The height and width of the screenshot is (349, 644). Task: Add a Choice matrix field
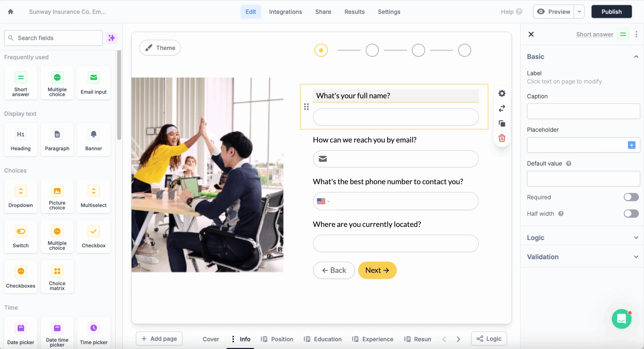[x=57, y=277]
